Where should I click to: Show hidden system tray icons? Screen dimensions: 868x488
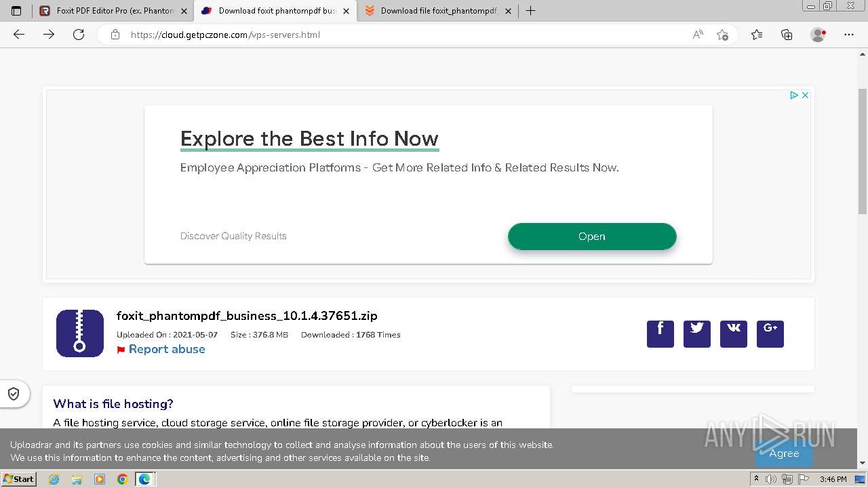click(757, 479)
